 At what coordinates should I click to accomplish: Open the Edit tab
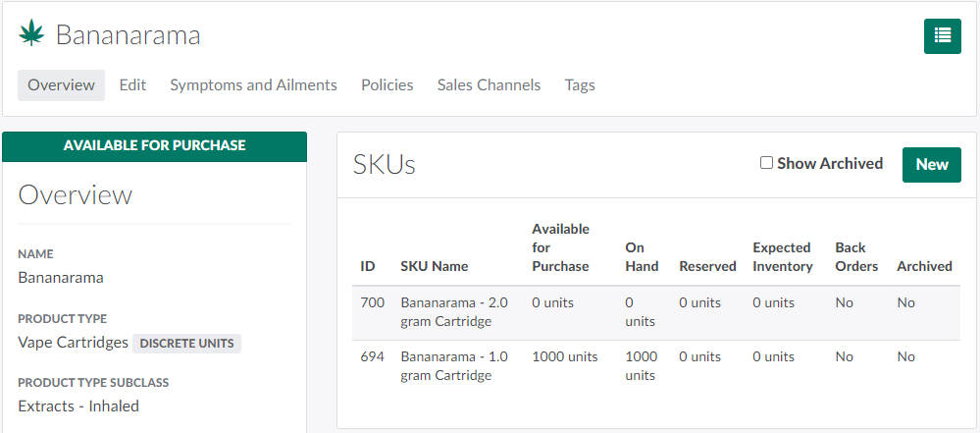click(x=132, y=85)
